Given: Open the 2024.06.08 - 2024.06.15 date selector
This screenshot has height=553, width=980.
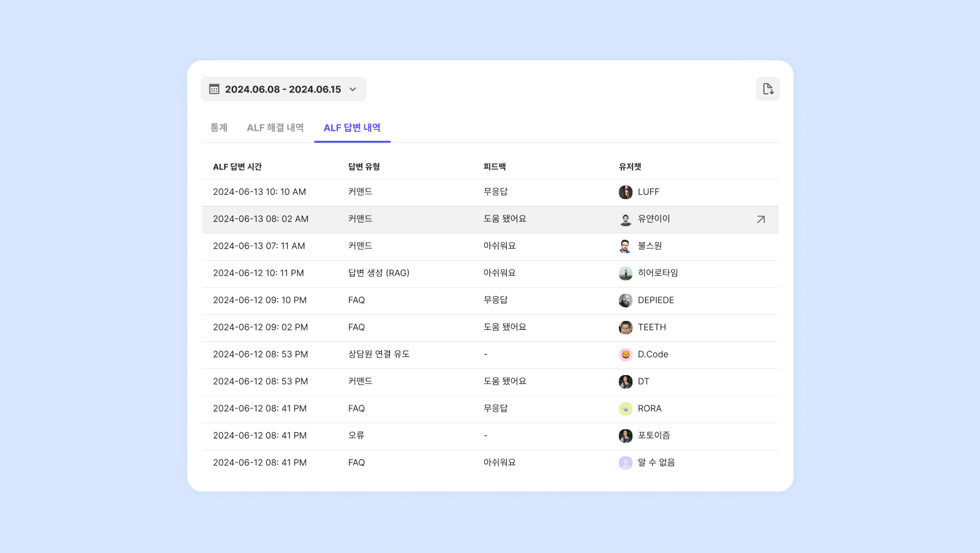Looking at the screenshot, I should [283, 89].
